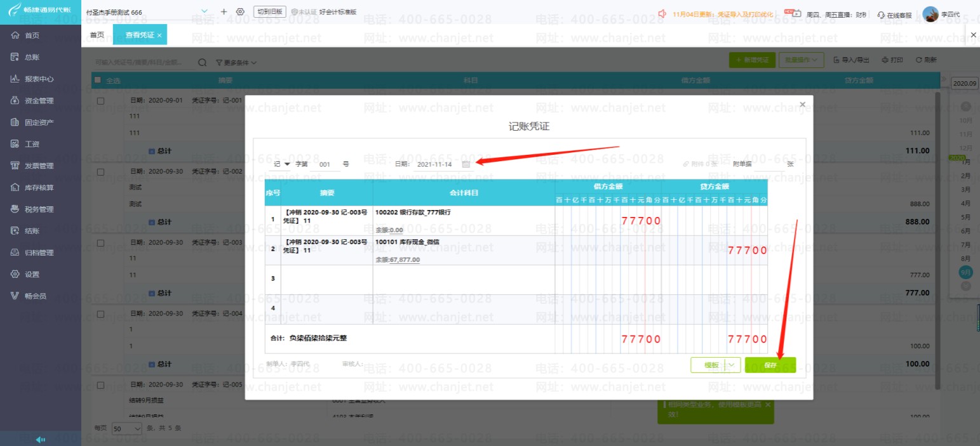980x446 pixels.
Task: Click row 3 empty 摘要 cell
Action: 326,280
